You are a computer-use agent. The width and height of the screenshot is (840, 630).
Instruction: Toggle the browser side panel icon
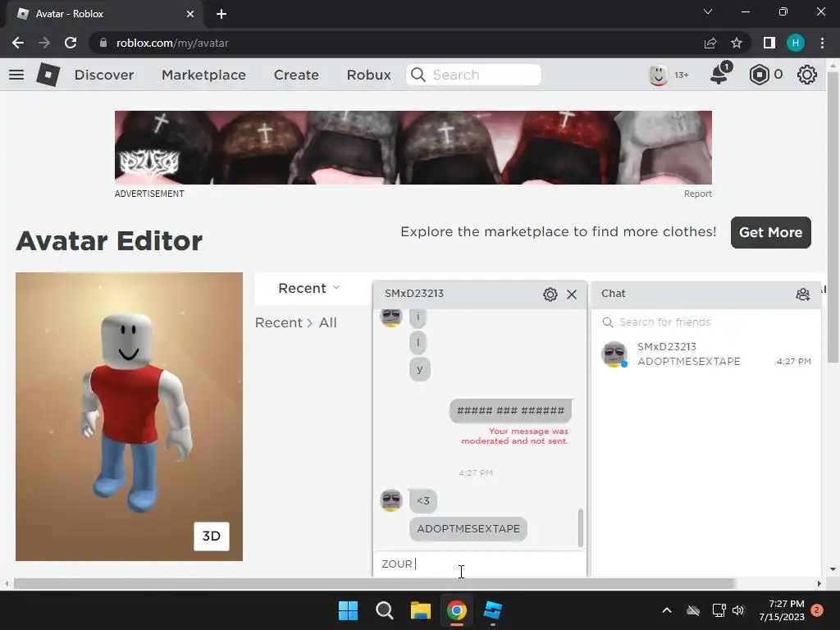769,43
